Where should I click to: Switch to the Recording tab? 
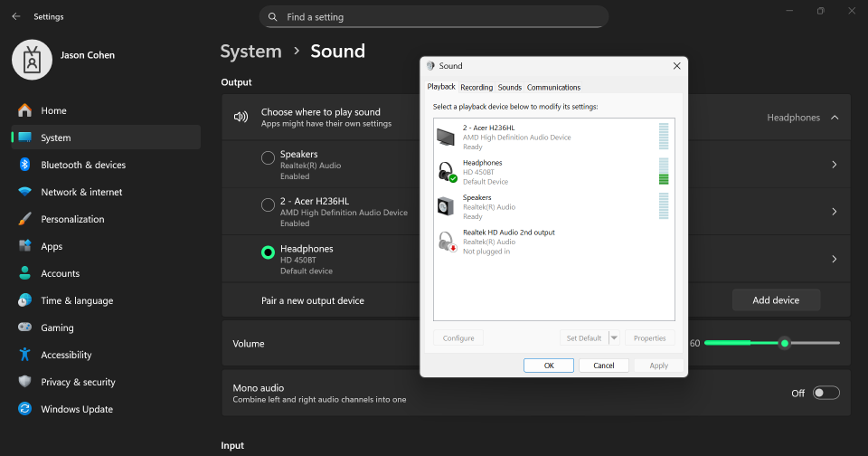[x=476, y=88]
